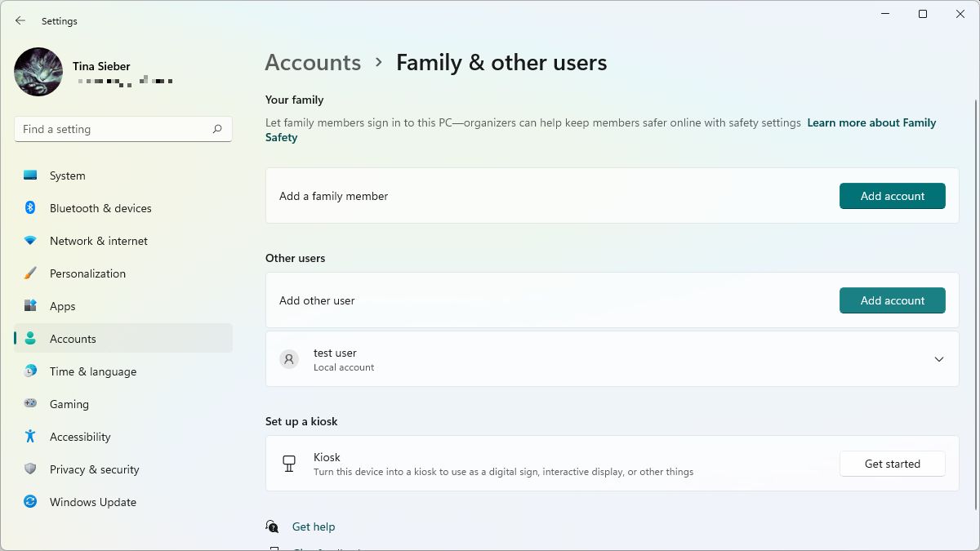Add other user account button
This screenshot has width=980, height=551.
coord(892,300)
